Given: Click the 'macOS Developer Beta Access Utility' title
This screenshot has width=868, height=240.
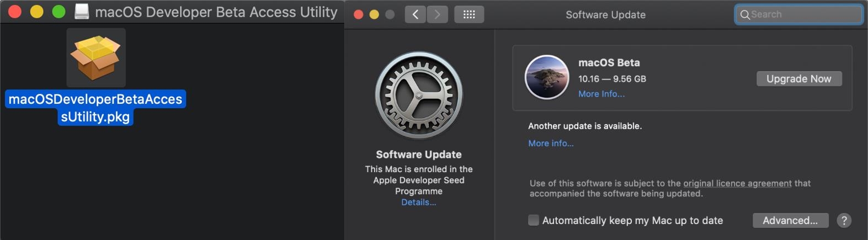Looking at the screenshot, I should pos(216,12).
